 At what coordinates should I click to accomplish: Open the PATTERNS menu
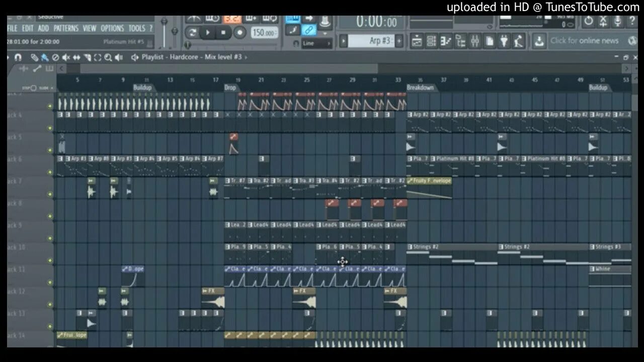[66, 29]
